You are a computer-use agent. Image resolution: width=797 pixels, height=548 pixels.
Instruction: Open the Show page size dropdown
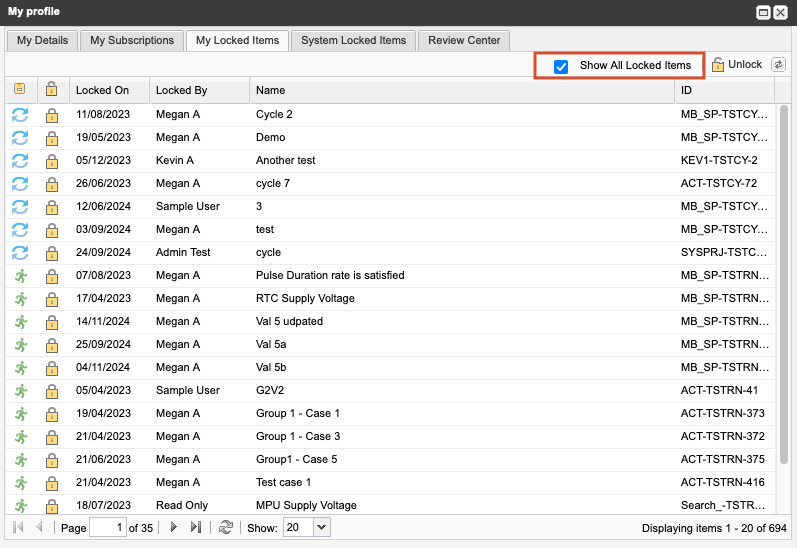point(321,527)
